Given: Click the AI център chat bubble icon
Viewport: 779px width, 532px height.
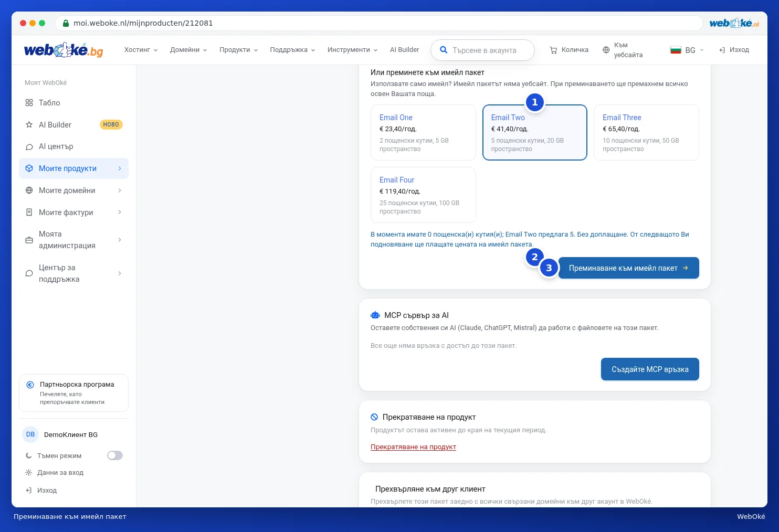Looking at the screenshot, I should [29, 147].
